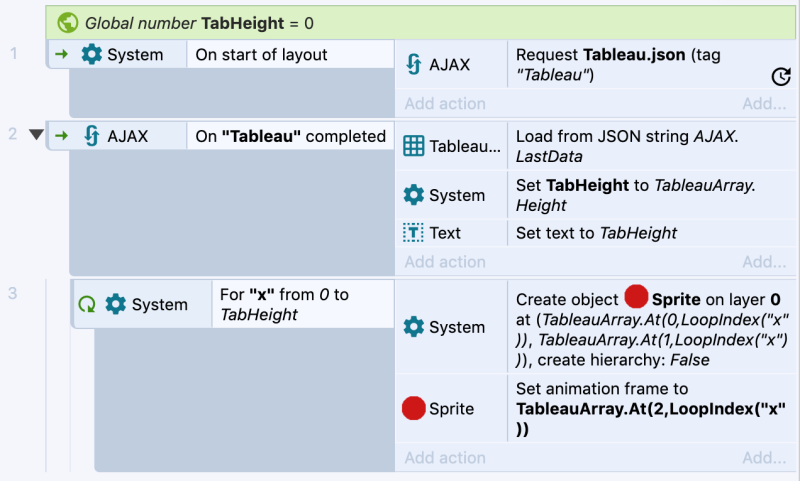
Task: Click the globe icon beside Global number TabHeight
Action: (68, 21)
